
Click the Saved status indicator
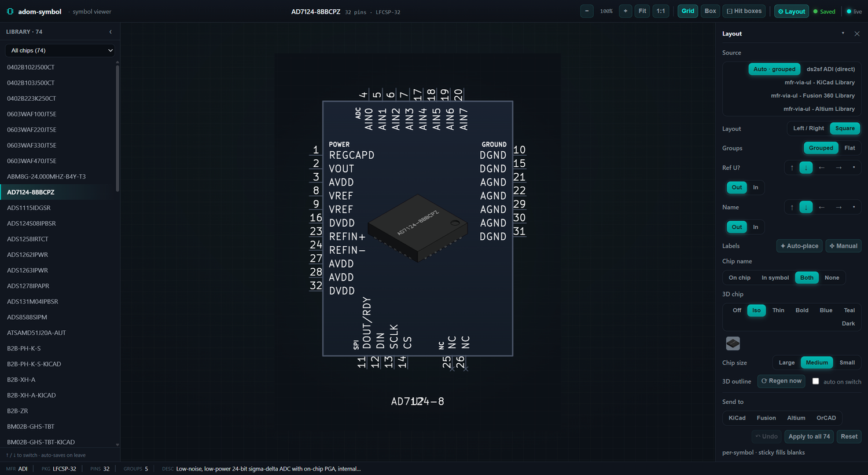coord(824,12)
